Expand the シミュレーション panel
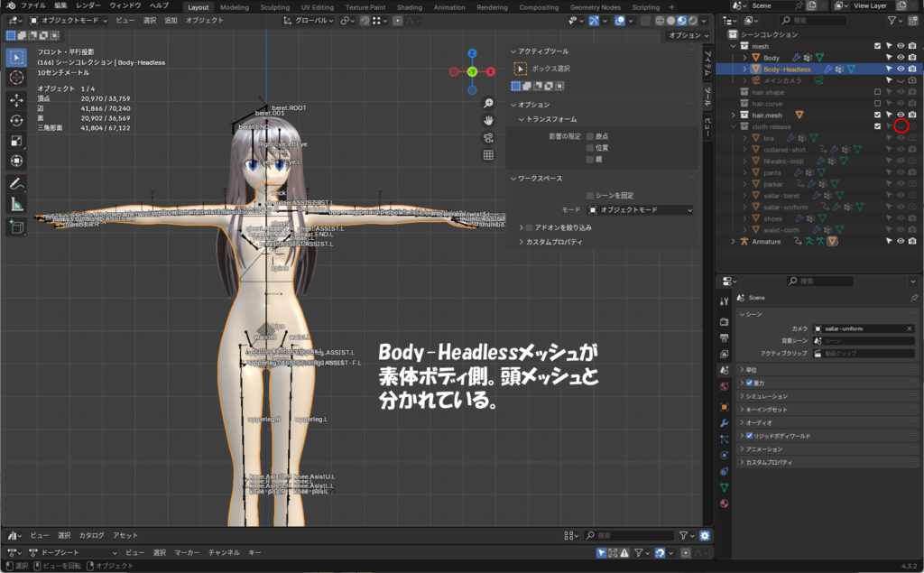Screen dimensions: 924x573 (x=766, y=396)
